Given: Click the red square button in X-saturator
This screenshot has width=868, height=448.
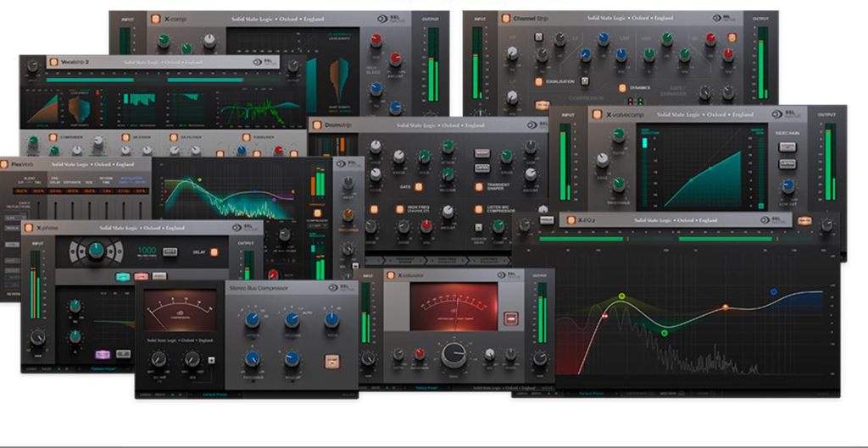Looking at the screenshot, I should [x=510, y=318].
